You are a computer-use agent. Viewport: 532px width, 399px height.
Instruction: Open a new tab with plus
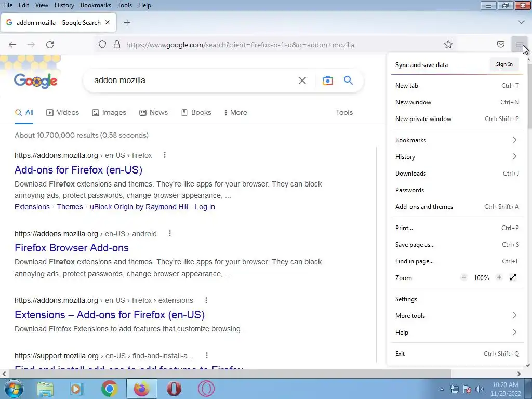(x=127, y=23)
